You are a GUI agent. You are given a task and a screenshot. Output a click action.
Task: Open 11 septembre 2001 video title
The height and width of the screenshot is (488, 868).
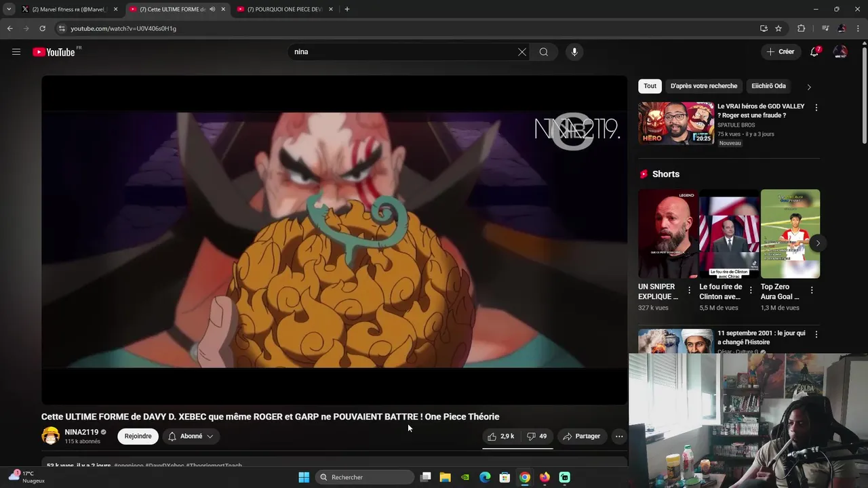point(762,338)
